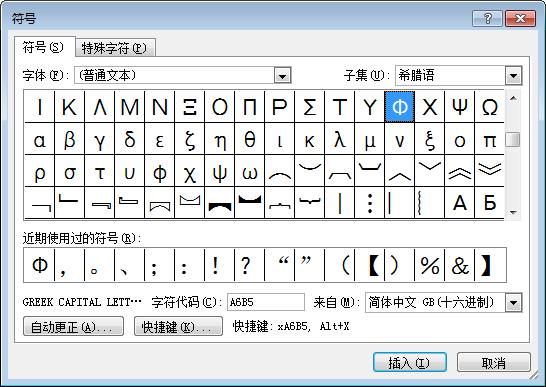This screenshot has width=546, height=387.
Task: Choose the exclamation mark in recent symbols
Action: (x=220, y=265)
